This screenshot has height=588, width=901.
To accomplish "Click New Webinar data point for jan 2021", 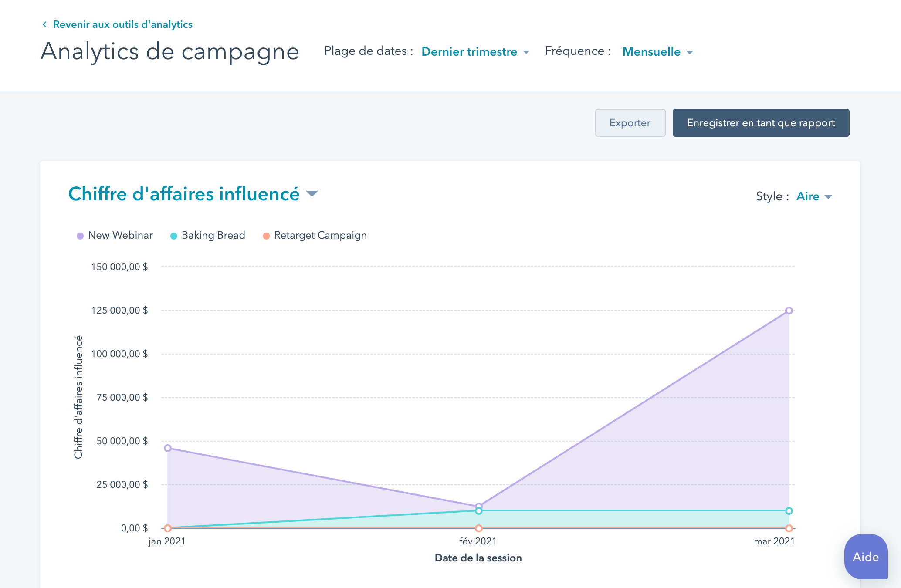I will coord(168,448).
